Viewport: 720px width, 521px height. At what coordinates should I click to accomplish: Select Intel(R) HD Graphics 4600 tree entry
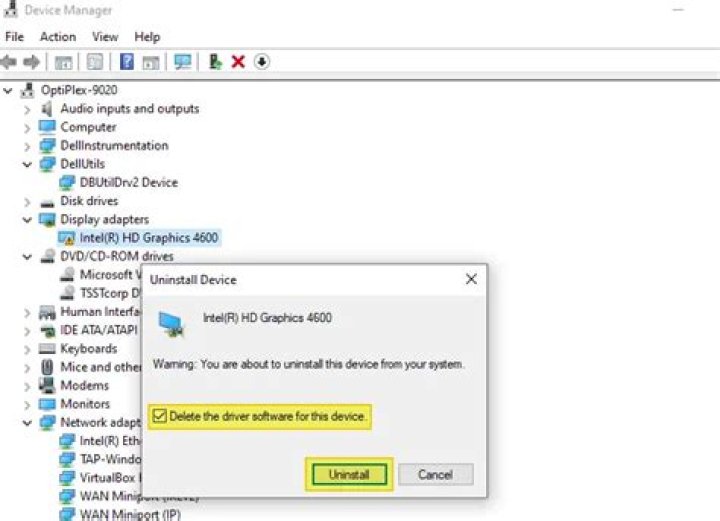click(149, 238)
